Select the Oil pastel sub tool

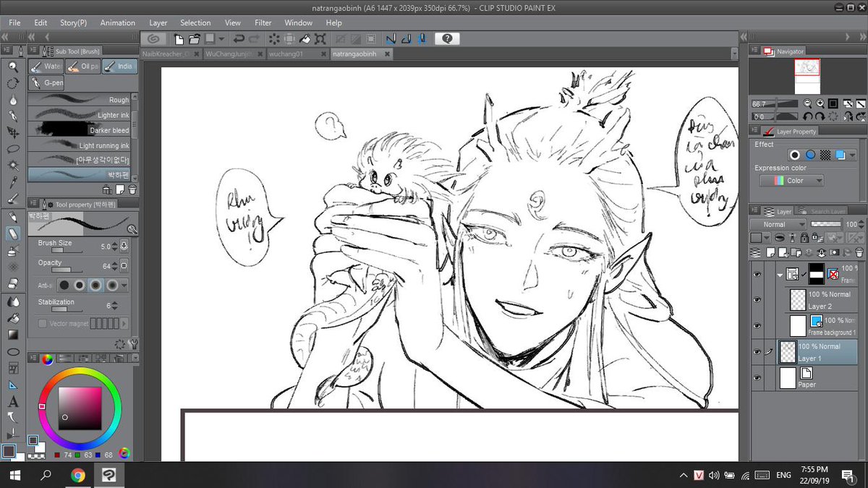click(x=82, y=66)
